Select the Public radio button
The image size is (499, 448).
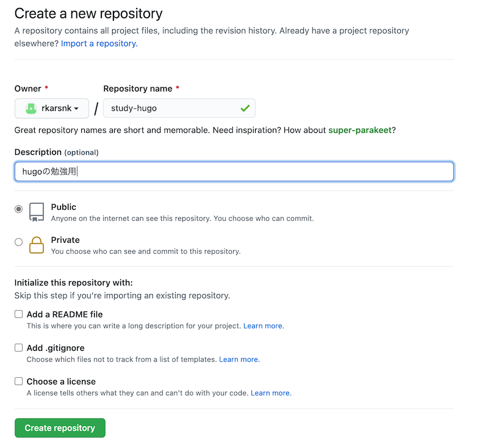click(18, 209)
